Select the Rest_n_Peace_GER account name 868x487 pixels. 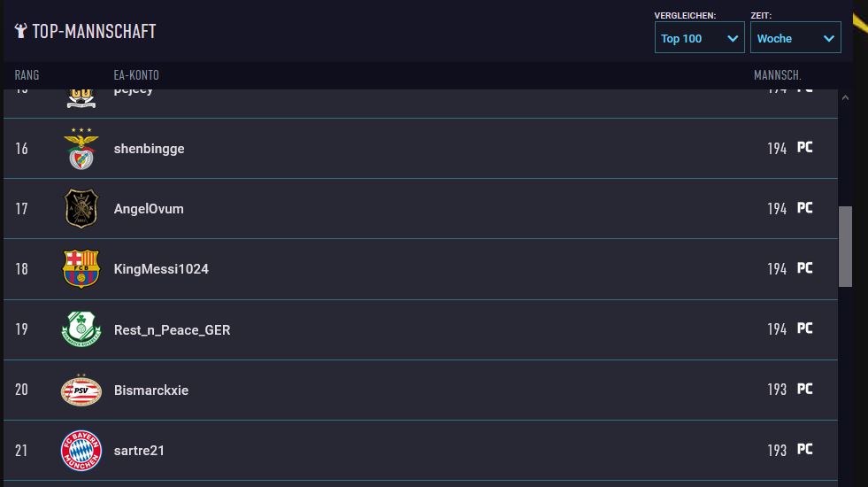(x=172, y=330)
